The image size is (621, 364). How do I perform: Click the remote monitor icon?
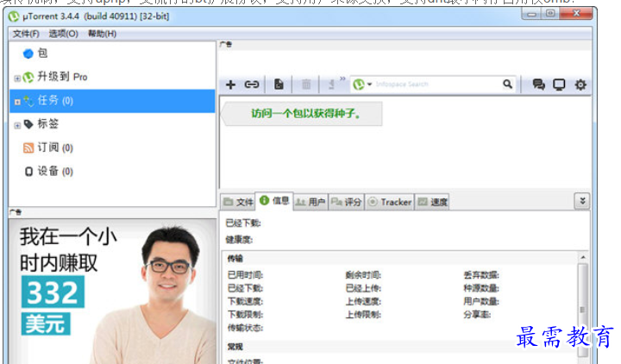click(x=559, y=85)
